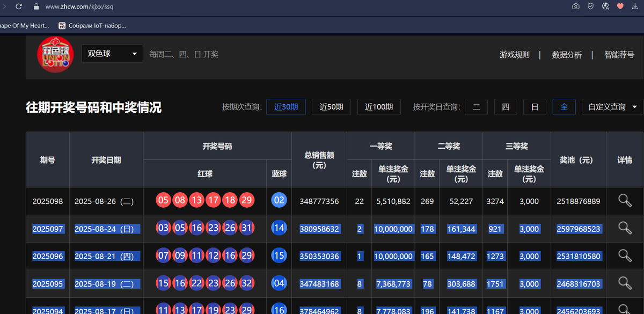View site security via the padlock icon
This screenshot has width=644, height=314.
(36, 6)
